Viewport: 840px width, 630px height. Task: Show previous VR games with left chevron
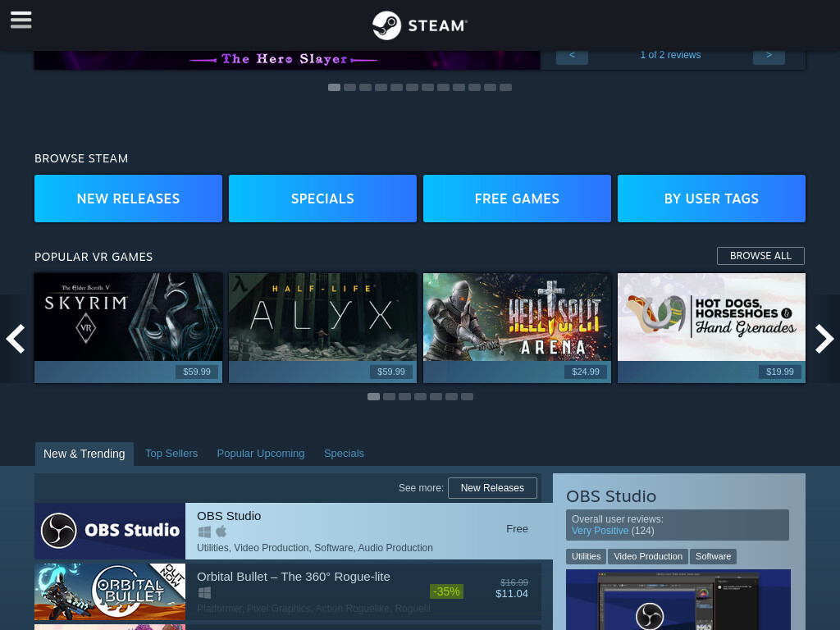[x=15, y=339]
